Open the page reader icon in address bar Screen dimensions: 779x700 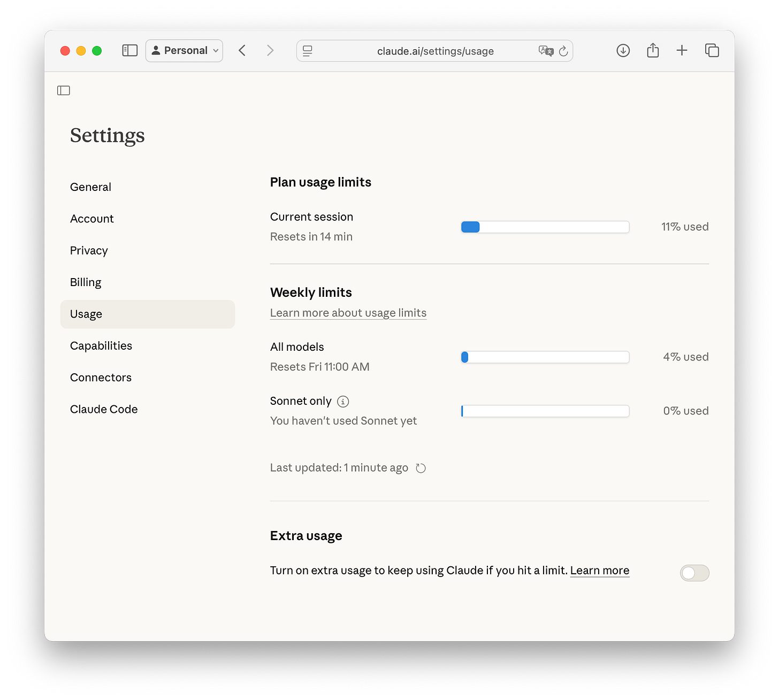coord(308,51)
